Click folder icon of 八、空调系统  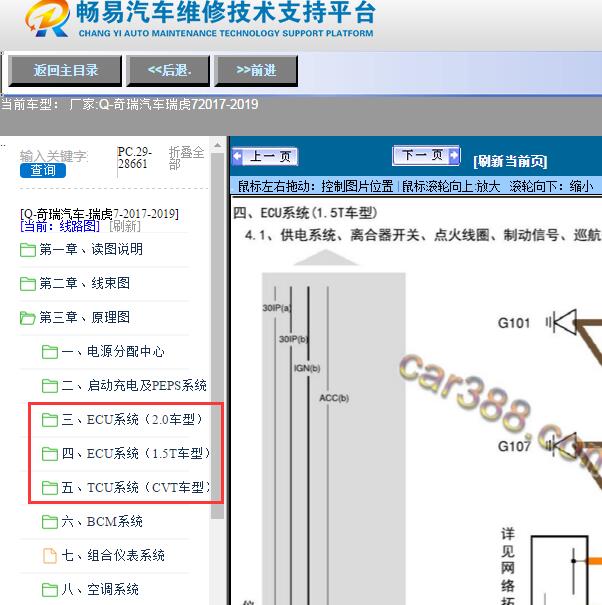(x=50, y=590)
